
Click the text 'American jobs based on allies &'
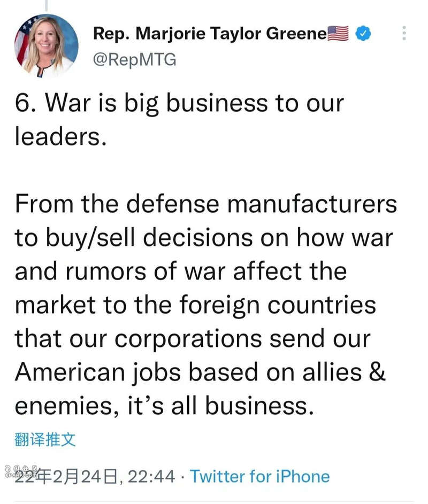click(x=200, y=373)
